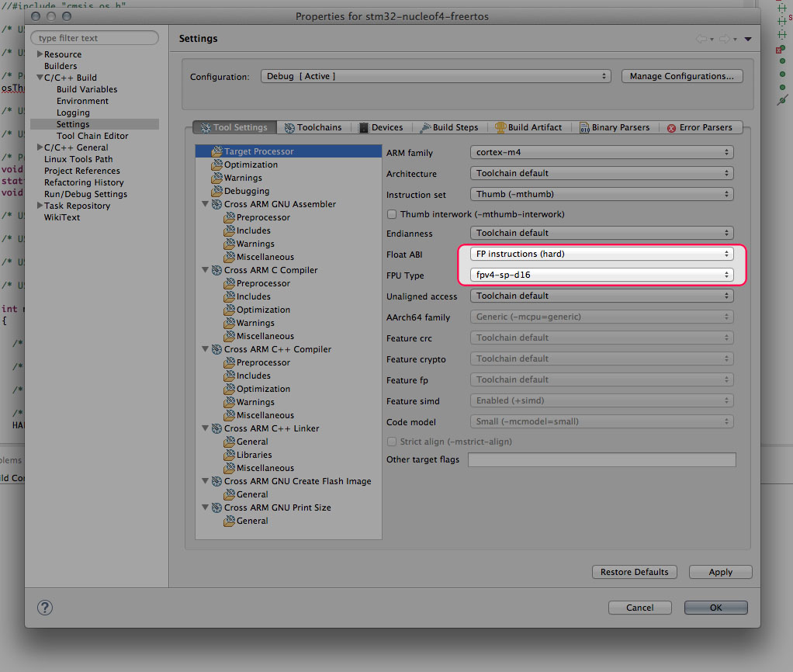
Task: Switch to the Build Artifact tab
Action: click(528, 127)
